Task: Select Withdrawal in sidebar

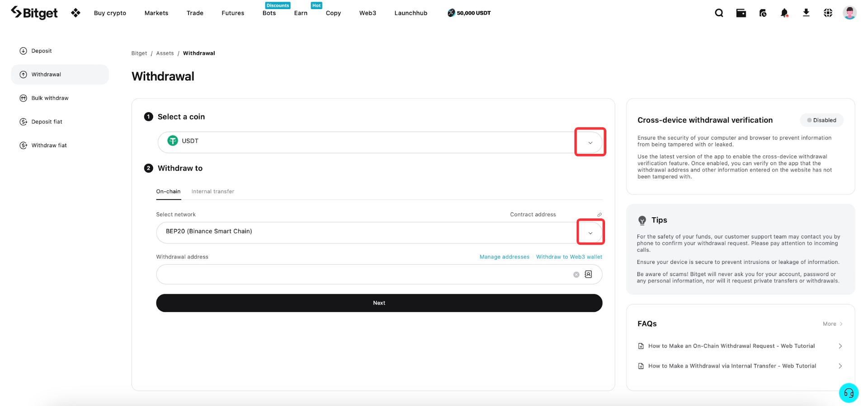Action: 60,74
